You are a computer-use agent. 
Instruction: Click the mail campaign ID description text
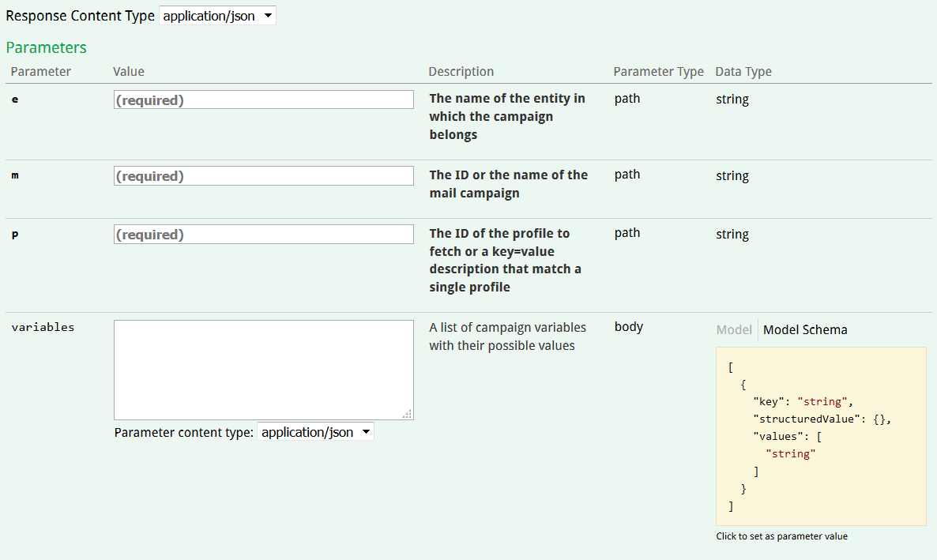tap(508, 184)
